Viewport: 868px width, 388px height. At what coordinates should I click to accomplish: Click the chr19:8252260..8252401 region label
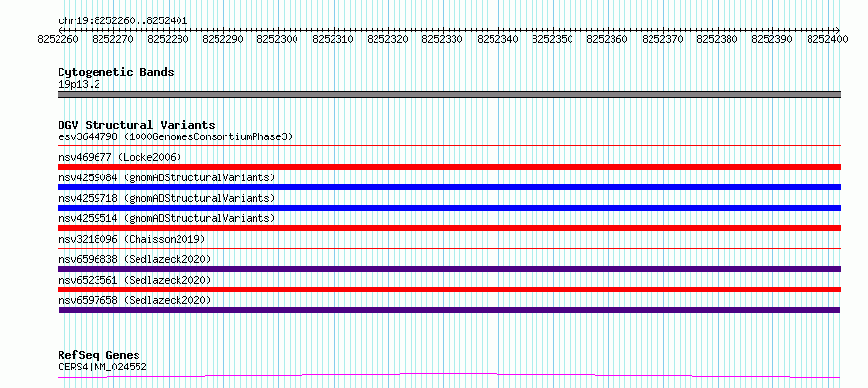pos(123,20)
